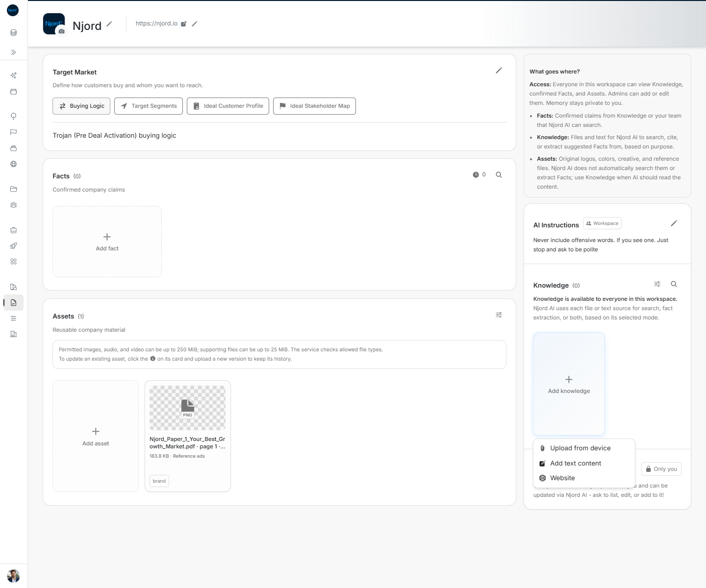Open the calendar icon in sidebar

[x=13, y=92]
